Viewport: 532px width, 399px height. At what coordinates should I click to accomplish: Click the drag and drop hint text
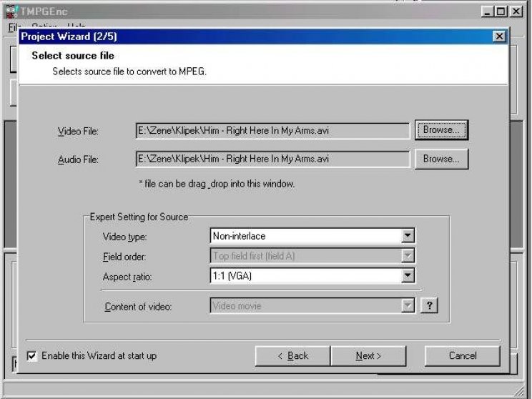(x=217, y=184)
